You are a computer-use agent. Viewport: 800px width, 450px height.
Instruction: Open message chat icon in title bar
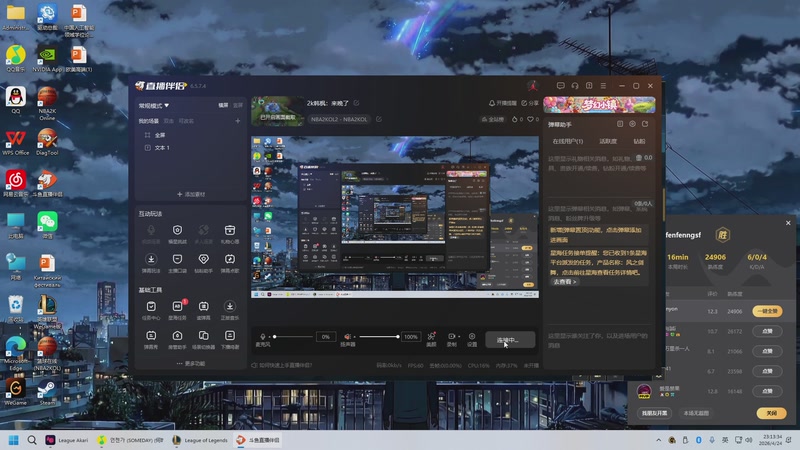[x=561, y=86]
